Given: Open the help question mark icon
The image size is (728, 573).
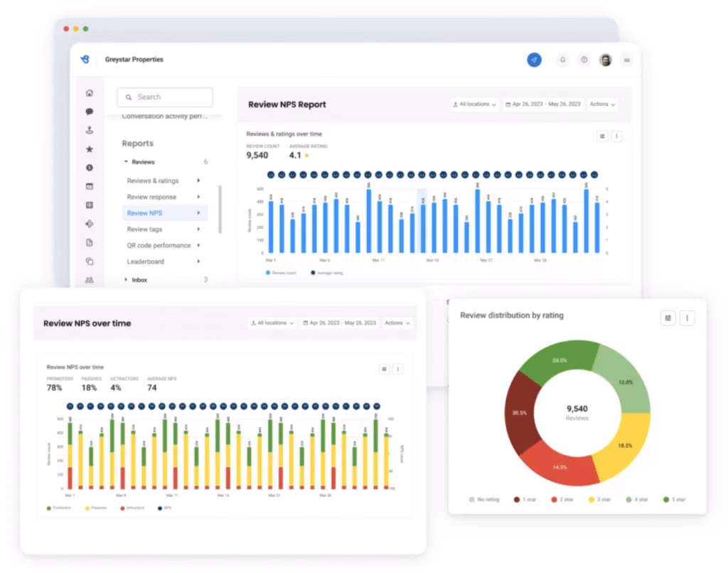Looking at the screenshot, I should point(584,60).
